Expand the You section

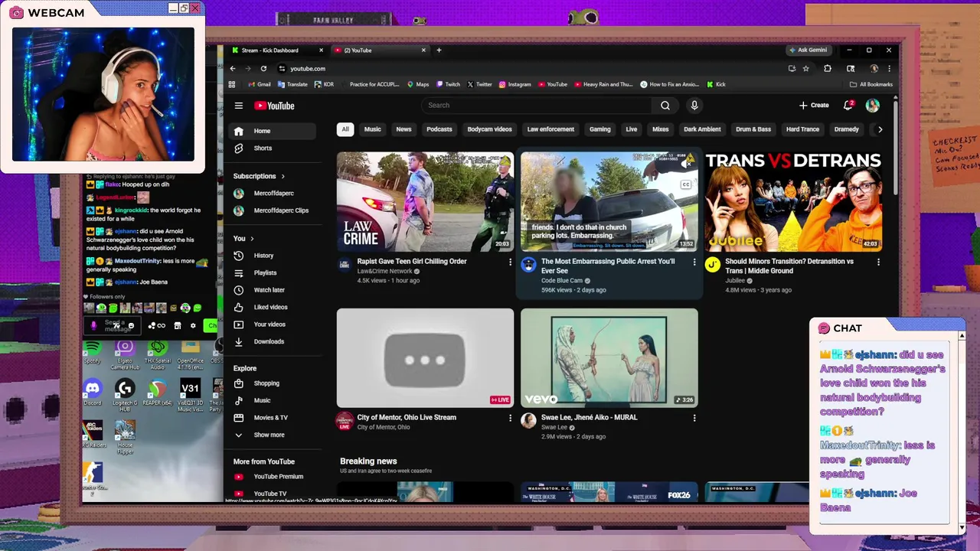point(243,239)
